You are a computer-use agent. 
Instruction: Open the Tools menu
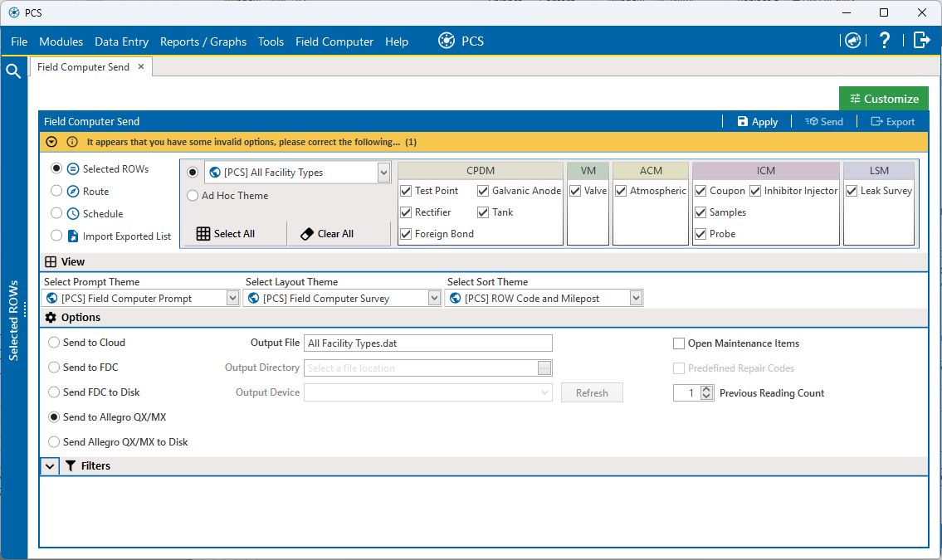(271, 41)
